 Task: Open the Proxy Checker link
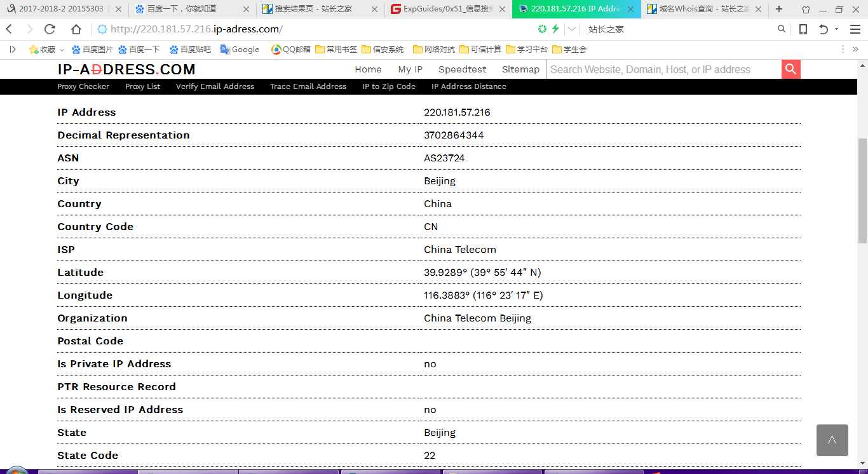[83, 86]
